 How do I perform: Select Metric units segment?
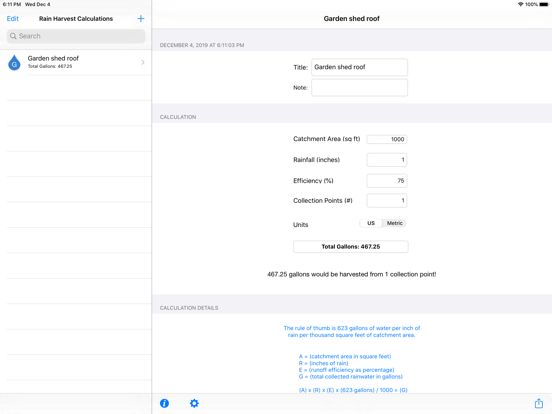[x=394, y=223]
